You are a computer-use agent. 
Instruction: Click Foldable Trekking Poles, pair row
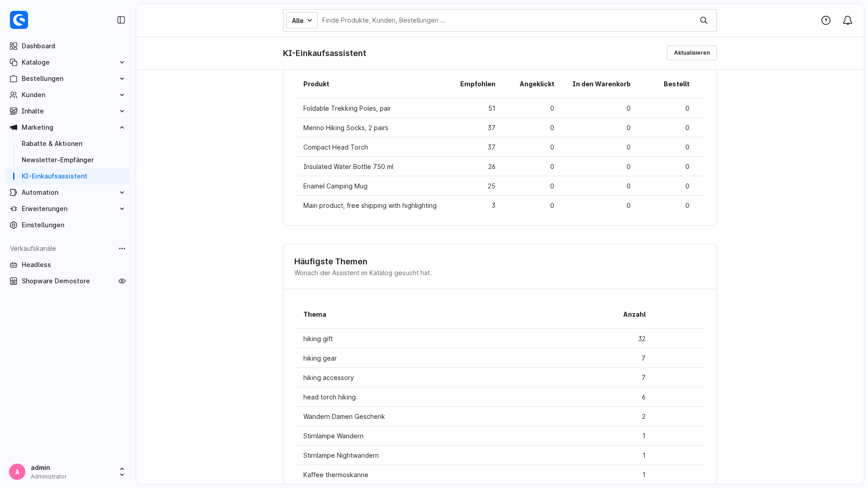(x=500, y=108)
